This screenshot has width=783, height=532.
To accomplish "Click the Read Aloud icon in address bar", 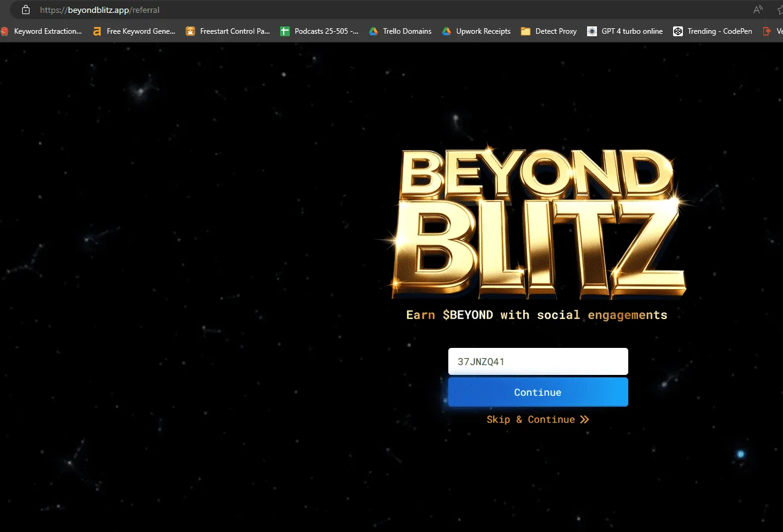I will pos(758,10).
